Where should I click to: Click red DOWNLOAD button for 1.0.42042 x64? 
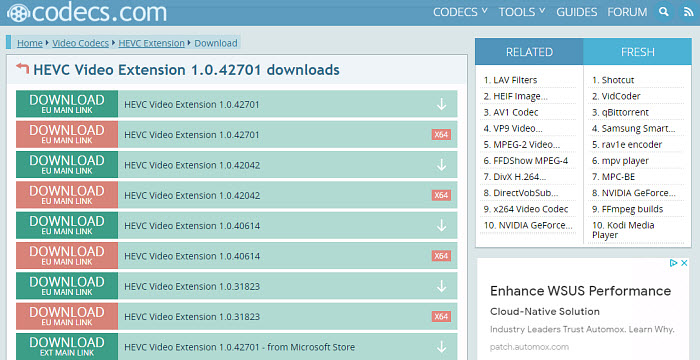click(67, 195)
